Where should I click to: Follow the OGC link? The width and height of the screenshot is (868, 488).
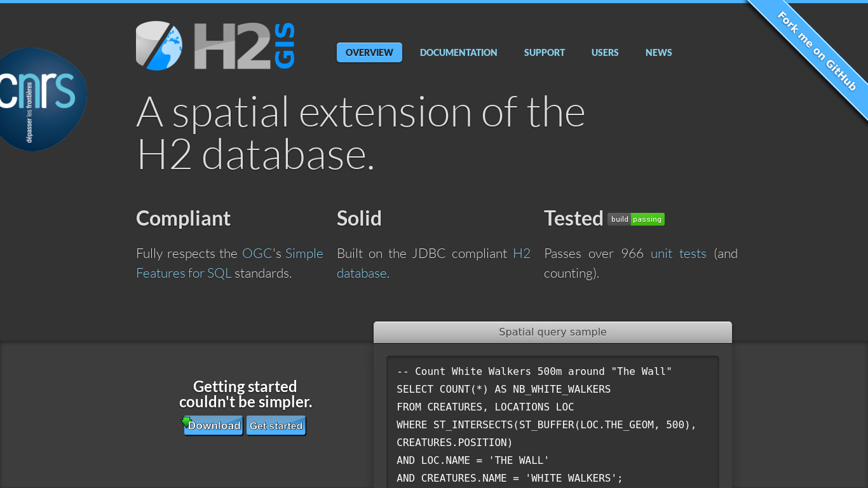click(257, 254)
